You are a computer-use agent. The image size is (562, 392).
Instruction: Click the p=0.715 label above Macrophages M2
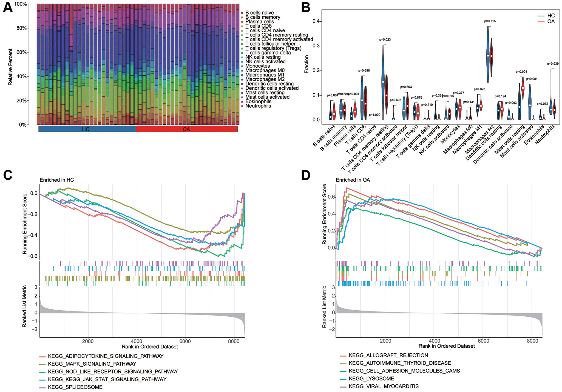click(x=490, y=21)
